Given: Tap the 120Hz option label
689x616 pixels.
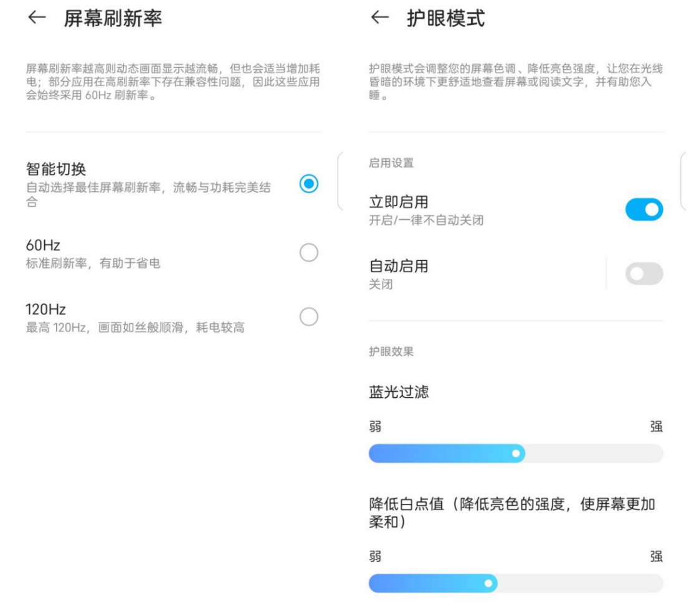Looking at the screenshot, I should coord(45,310).
